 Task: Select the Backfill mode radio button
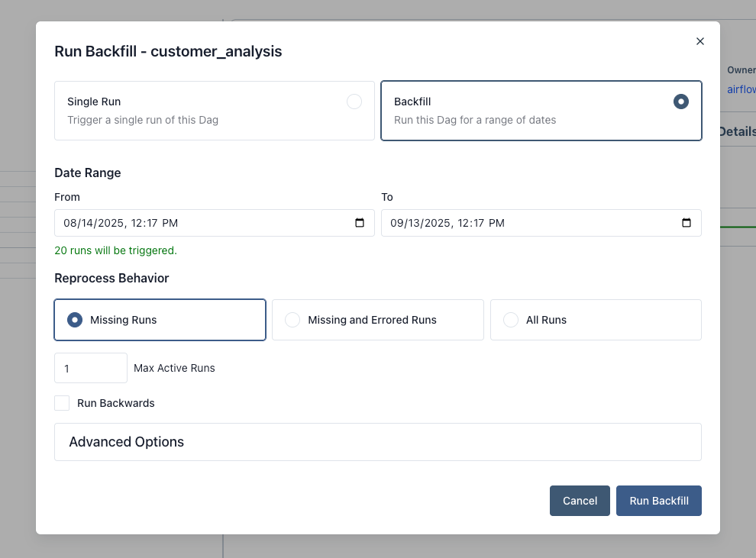click(x=680, y=101)
